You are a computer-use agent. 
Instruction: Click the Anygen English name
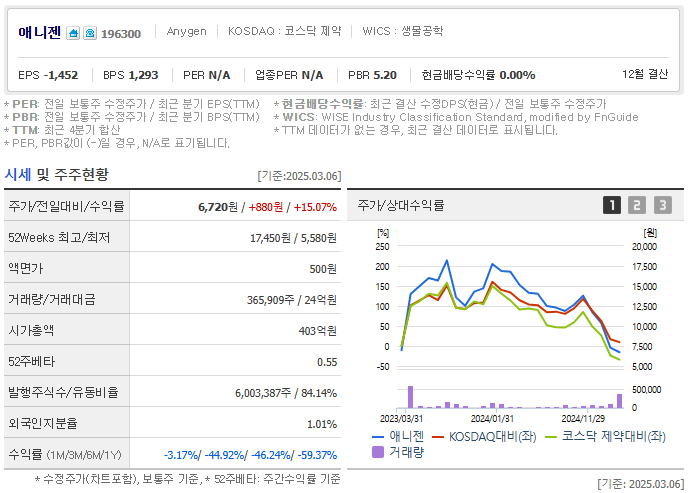click(x=186, y=32)
